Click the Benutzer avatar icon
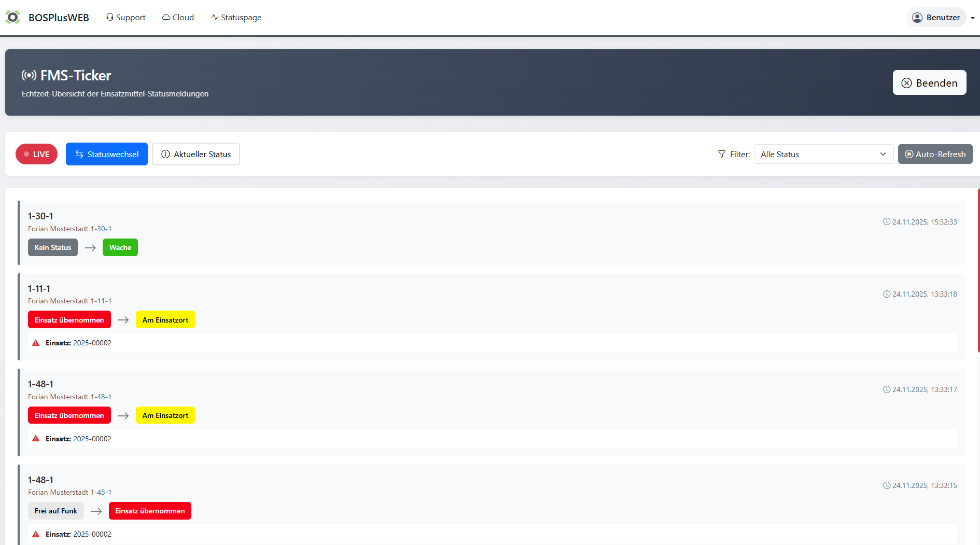Viewport: 980px width, 545px height. click(x=918, y=17)
